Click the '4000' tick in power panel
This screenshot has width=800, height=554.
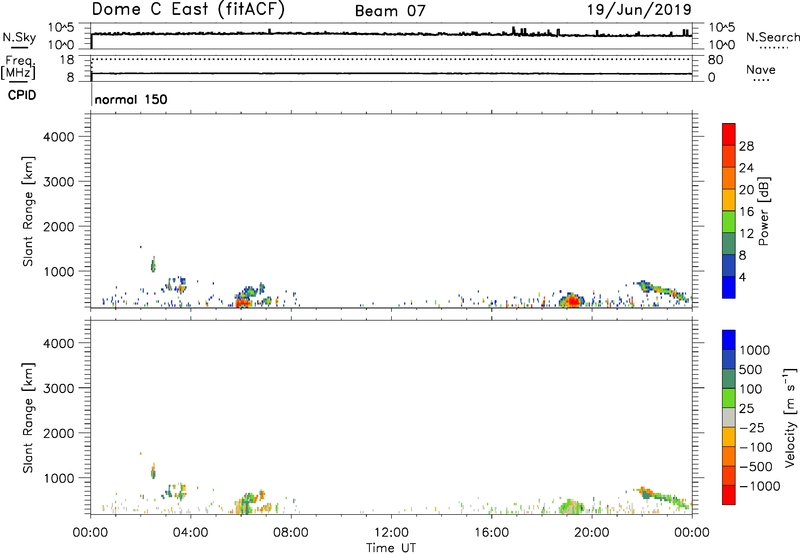59,137
